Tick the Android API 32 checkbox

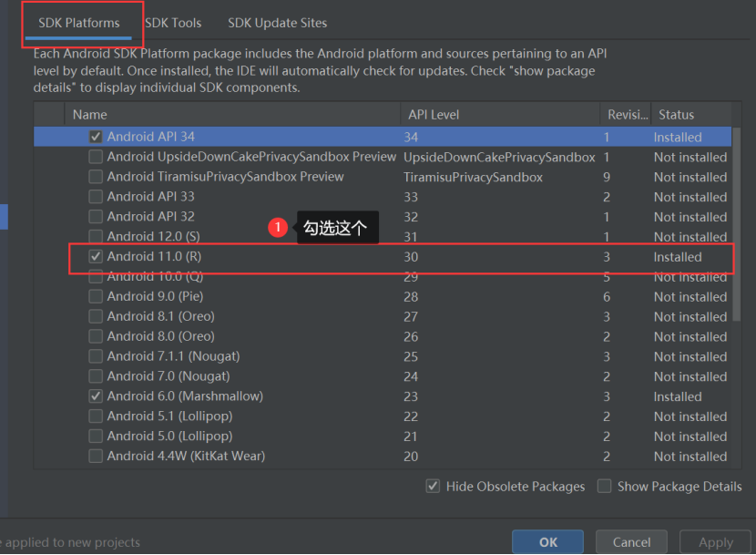(96, 216)
